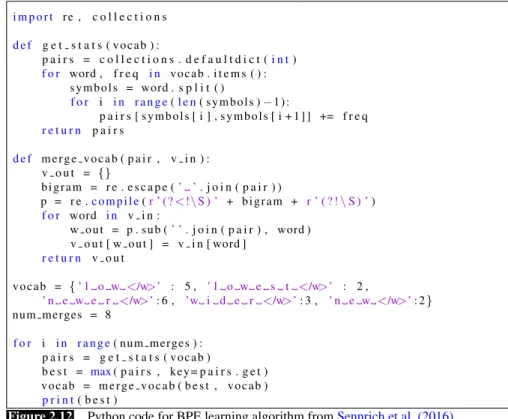This screenshot has width=508, height=419.
Task: Select the 'def get_stats(vocab):' line
Action: (x=86, y=45)
